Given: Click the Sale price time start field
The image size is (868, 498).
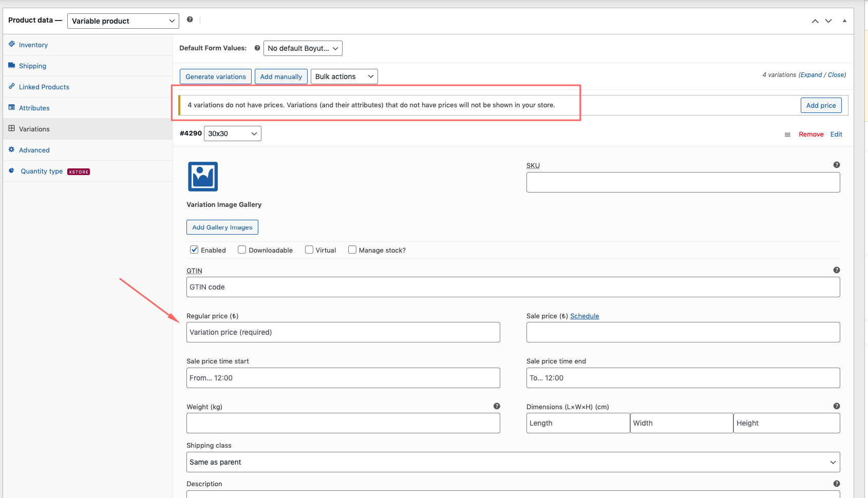Looking at the screenshot, I should pos(343,378).
